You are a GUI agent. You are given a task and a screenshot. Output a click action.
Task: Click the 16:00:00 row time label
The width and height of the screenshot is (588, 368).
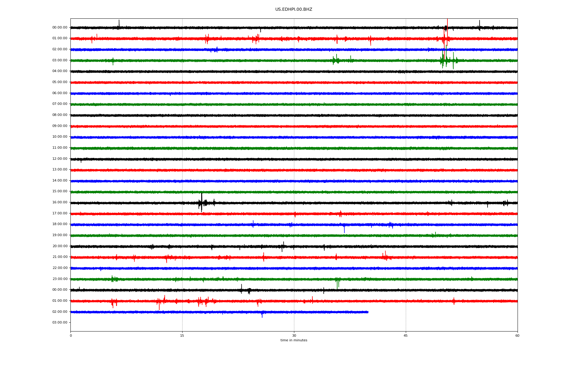[60, 202]
